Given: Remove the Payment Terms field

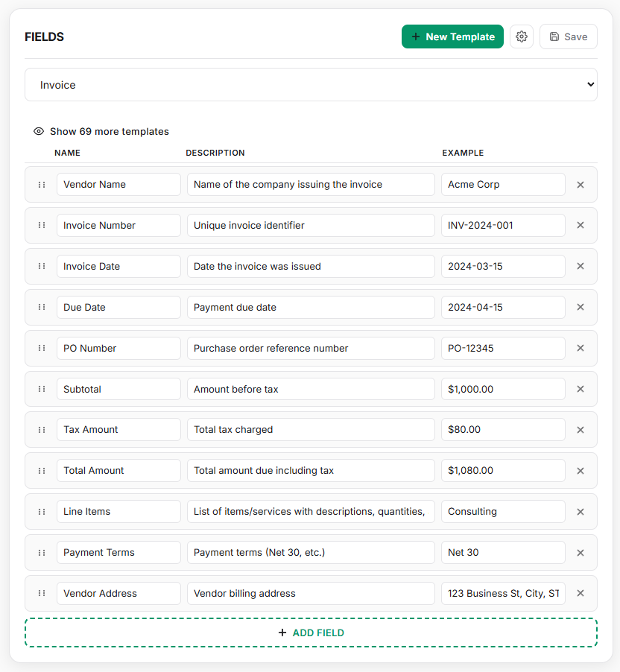Looking at the screenshot, I should 581,552.
